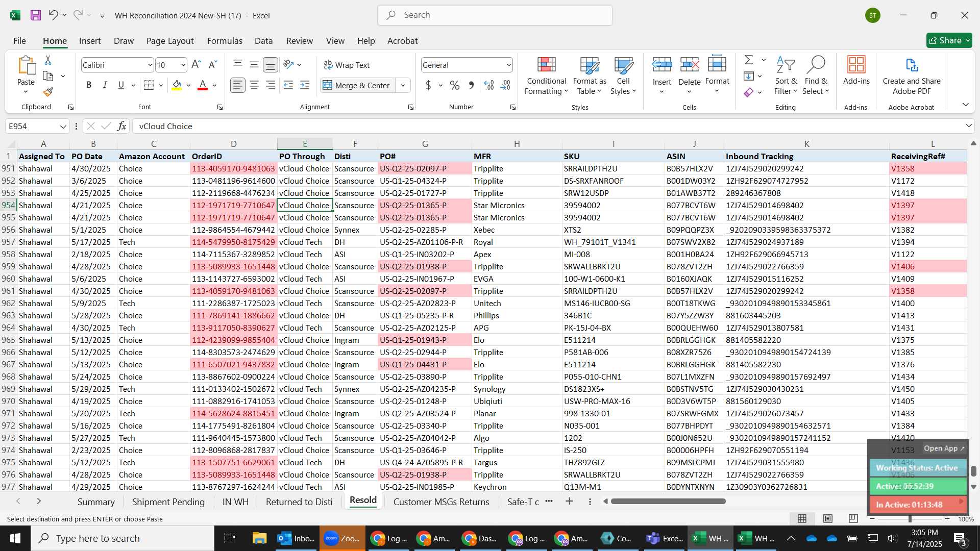The width and height of the screenshot is (980, 551).
Task: Open the File menu
Action: 19,41
